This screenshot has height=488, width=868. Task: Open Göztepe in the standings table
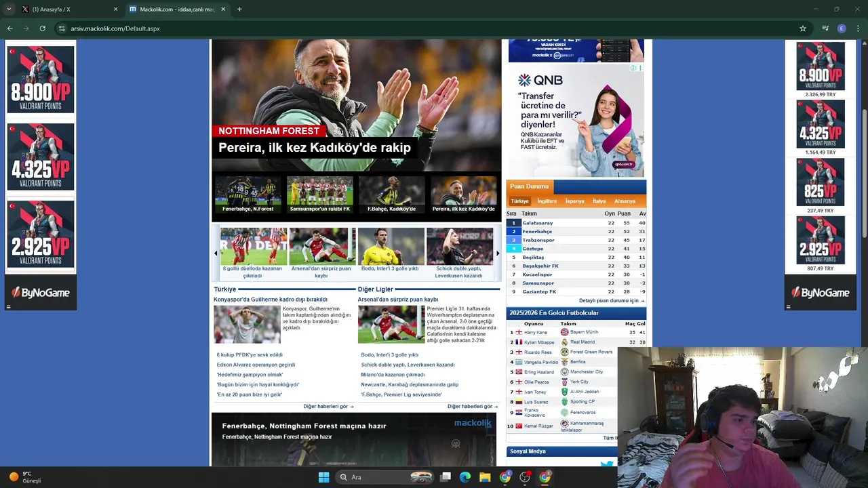click(x=534, y=249)
